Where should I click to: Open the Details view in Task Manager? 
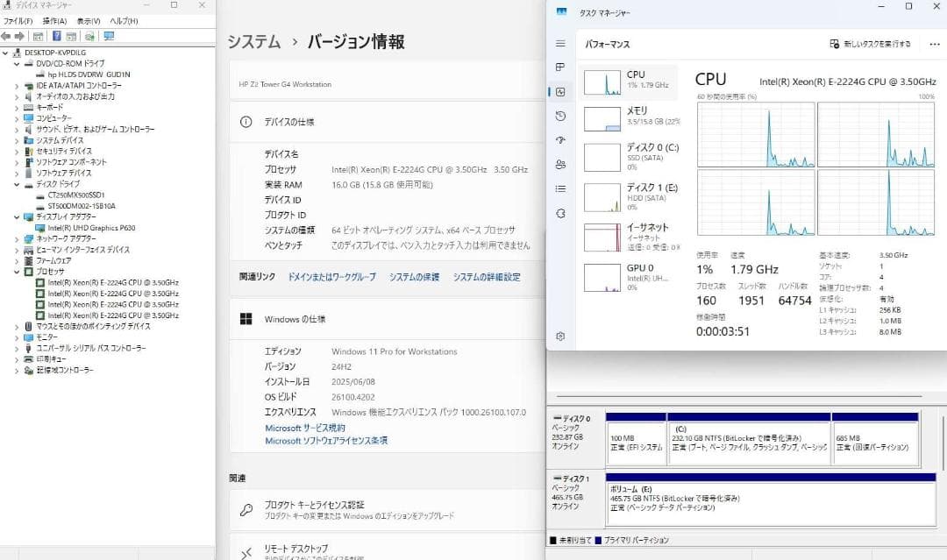tap(559, 189)
